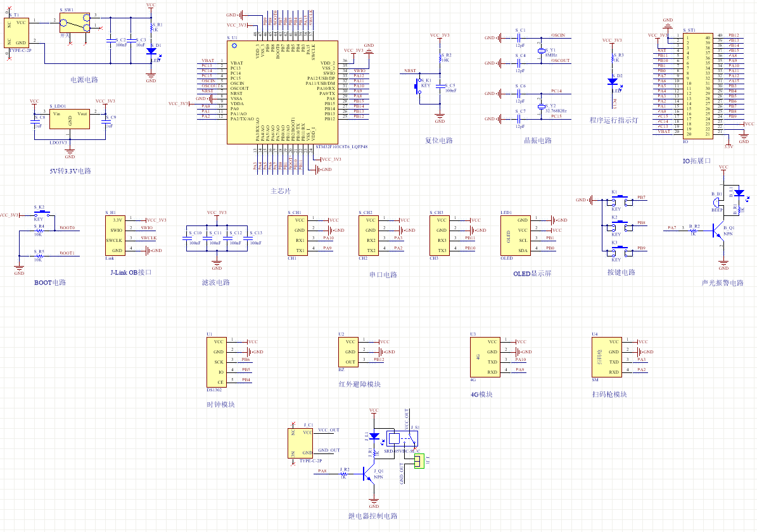
Task: Click the '复位电路' section title
Action: pos(439,141)
